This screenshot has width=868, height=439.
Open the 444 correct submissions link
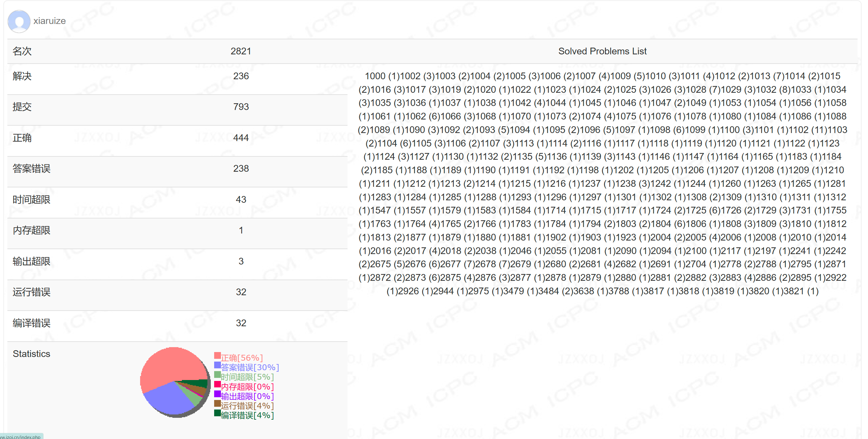tap(241, 138)
